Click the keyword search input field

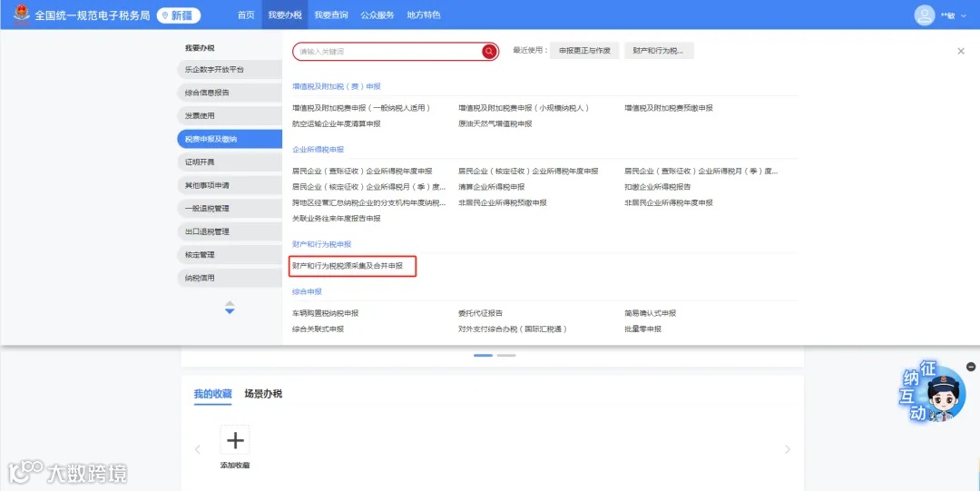[x=387, y=52]
